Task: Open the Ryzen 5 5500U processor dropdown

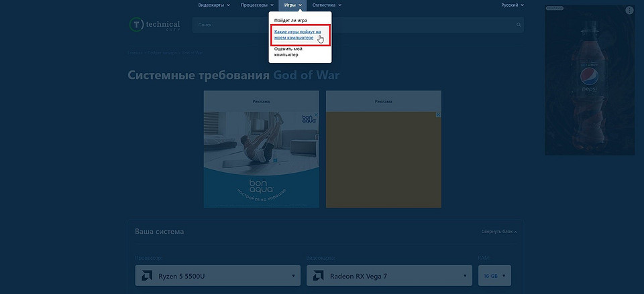Action: [217, 275]
